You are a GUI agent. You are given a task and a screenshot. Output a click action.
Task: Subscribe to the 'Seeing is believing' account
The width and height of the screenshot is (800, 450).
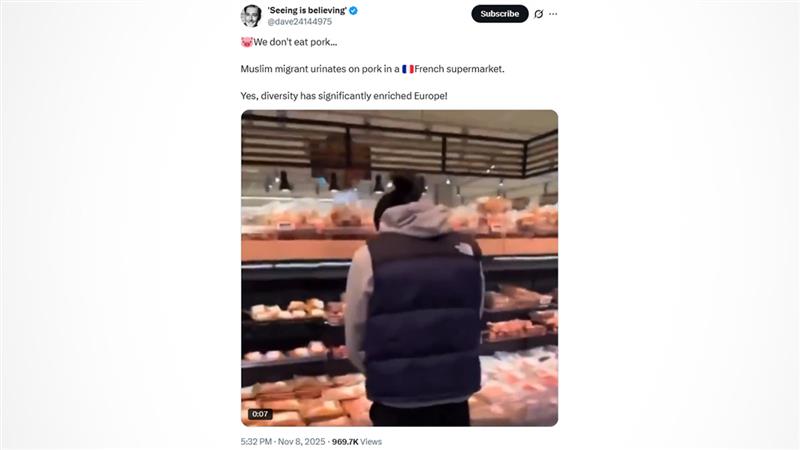point(499,14)
